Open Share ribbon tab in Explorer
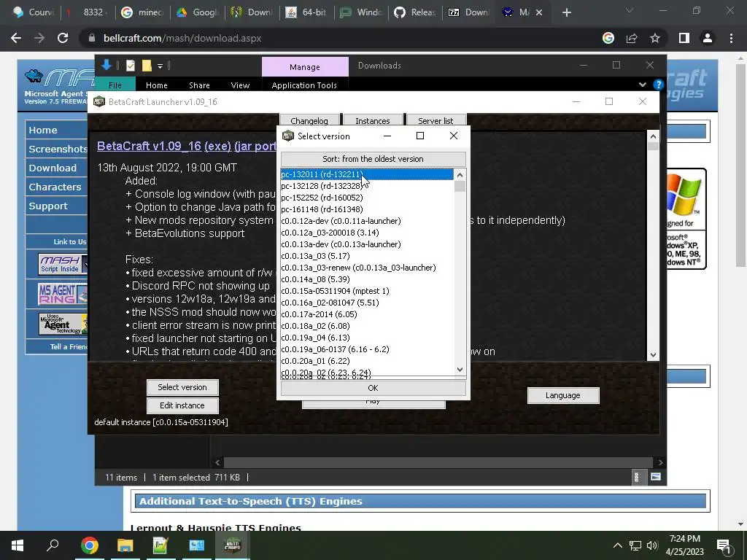This screenshot has width=747, height=560. (x=199, y=85)
